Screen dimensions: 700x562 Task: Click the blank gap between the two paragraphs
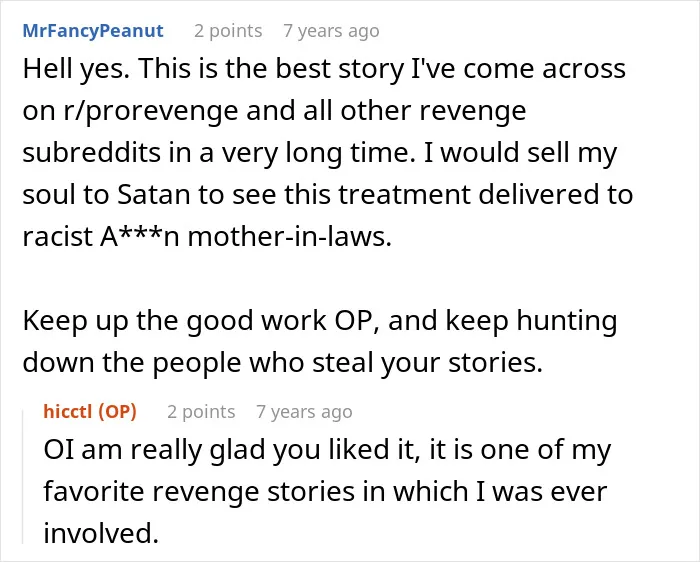tap(328, 279)
